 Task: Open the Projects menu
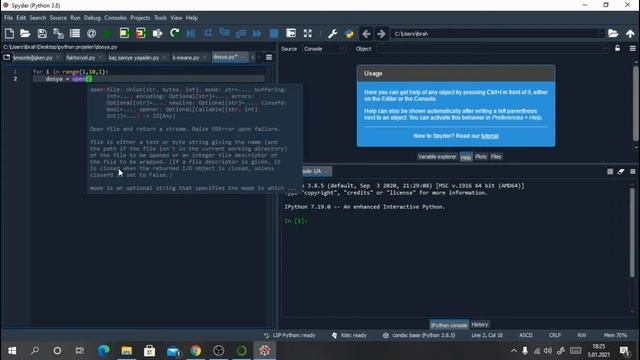tap(140, 18)
